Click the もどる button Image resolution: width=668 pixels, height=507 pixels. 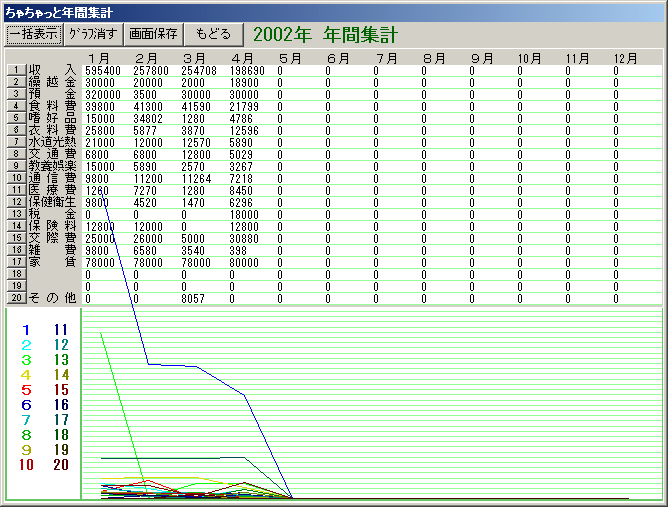213,35
